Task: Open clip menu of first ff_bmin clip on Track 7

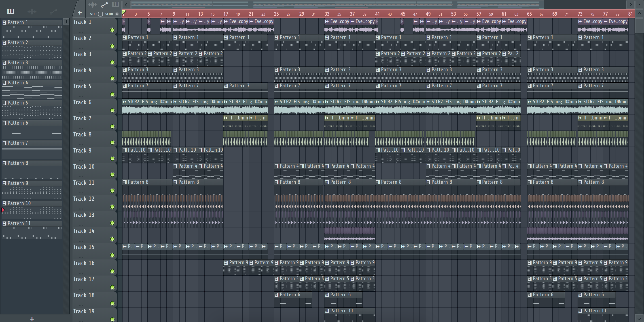Action: 226,118
